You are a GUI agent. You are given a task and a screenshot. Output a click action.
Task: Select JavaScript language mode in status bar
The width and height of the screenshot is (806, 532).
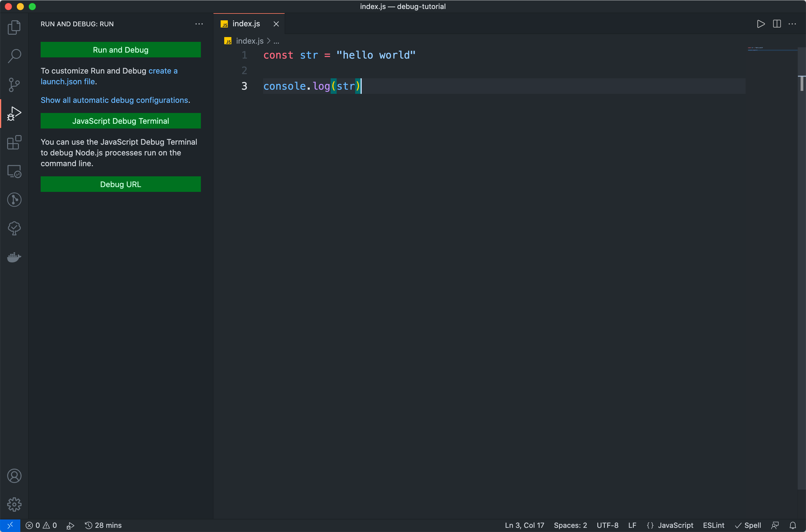675,525
